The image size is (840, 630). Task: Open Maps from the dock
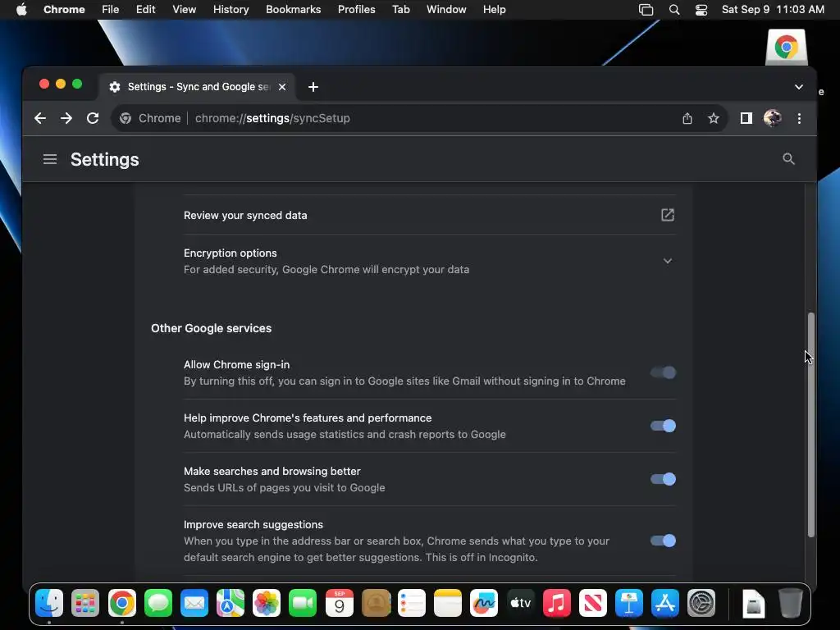tap(231, 603)
